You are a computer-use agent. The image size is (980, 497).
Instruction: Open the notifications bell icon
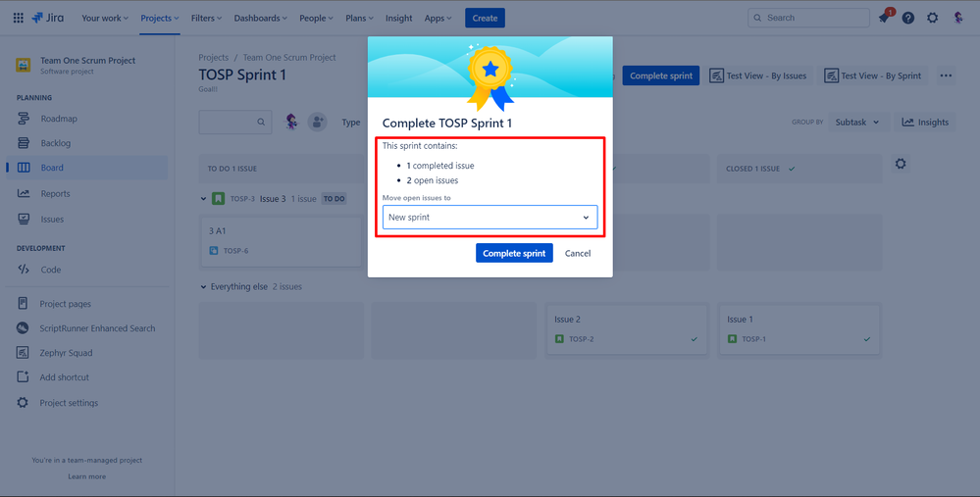[884, 18]
